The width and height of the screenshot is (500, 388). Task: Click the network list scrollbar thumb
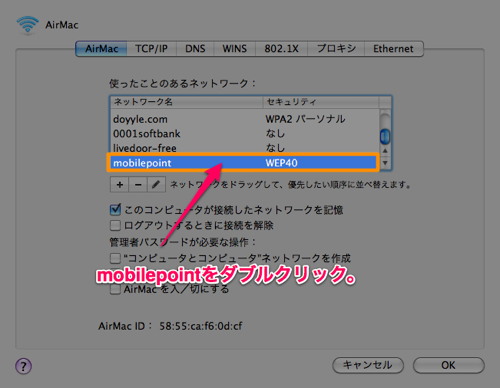385,136
